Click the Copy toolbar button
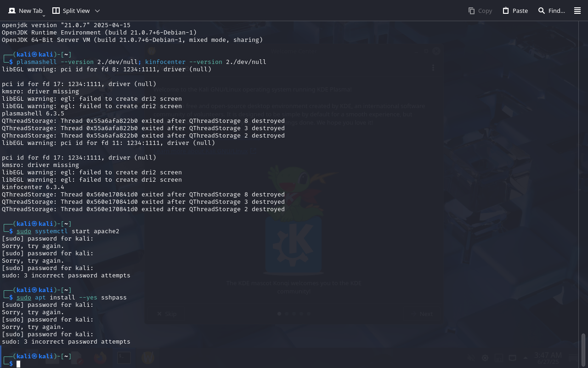Viewport: 588px width, 368px height. tap(480, 11)
